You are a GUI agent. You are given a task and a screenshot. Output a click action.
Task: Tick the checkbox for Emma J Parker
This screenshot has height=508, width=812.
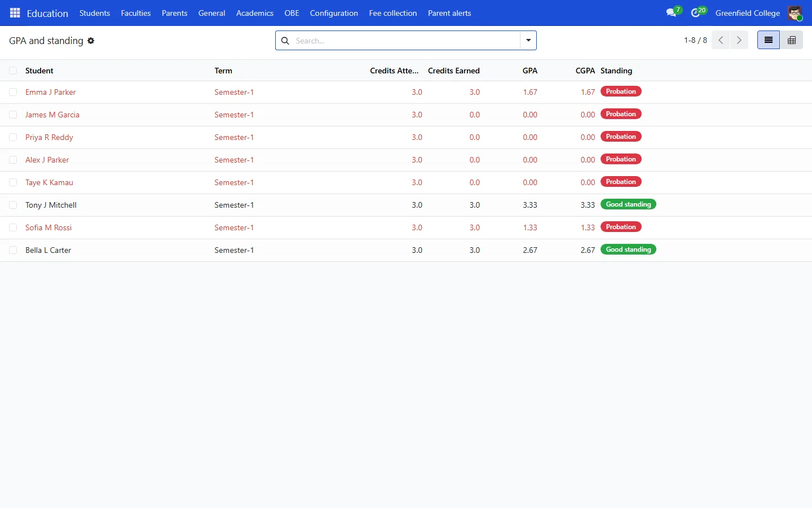13,92
